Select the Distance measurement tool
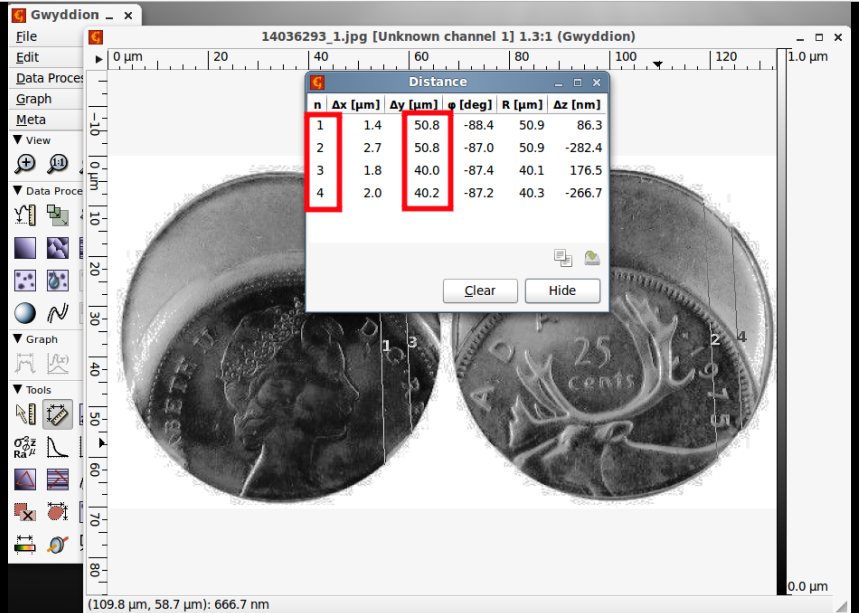The height and width of the screenshot is (613, 859). (58, 415)
